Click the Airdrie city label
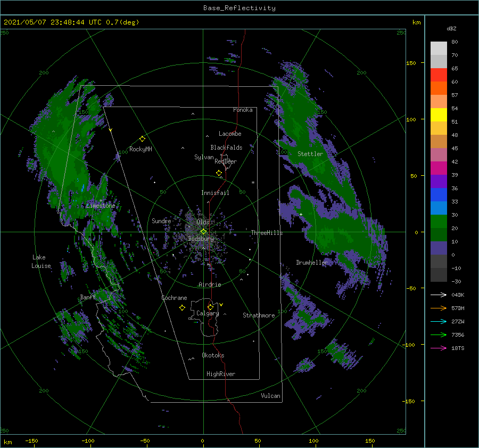The width and height of the screenshot is (479, 448). (210, 284)
